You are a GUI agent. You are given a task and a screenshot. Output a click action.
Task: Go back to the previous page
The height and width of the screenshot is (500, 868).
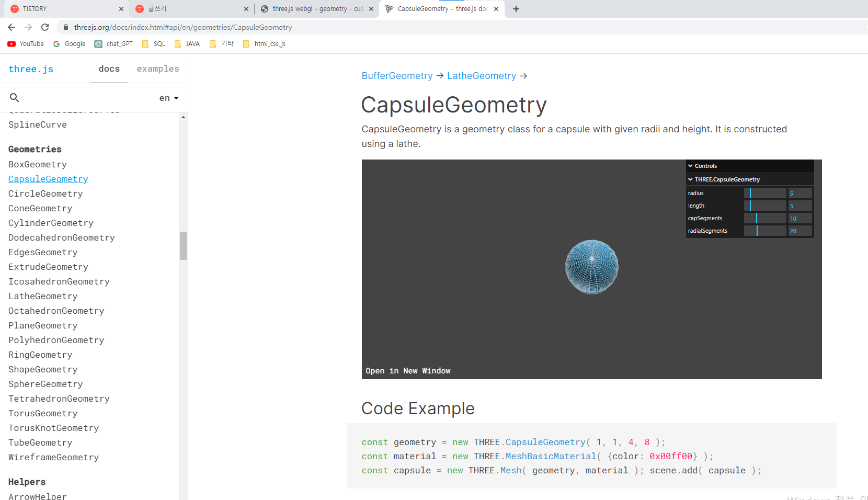click(12, 27)
